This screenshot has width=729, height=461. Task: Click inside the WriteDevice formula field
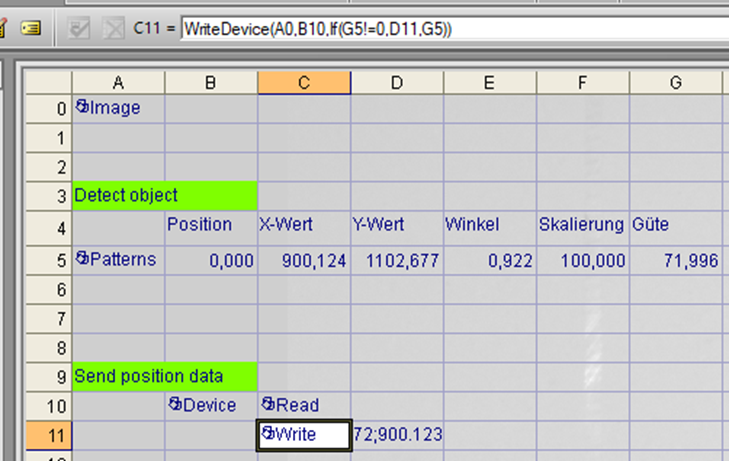tap(450, 29)
